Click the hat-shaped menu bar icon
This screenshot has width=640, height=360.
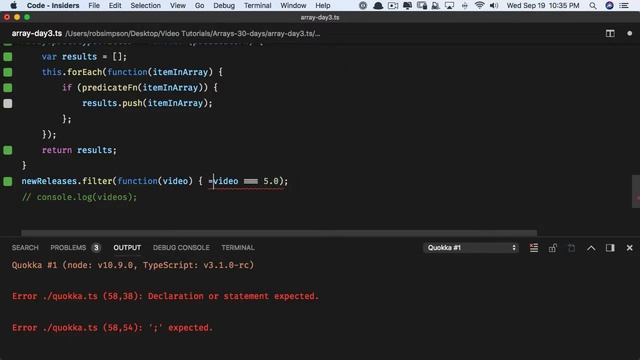(x=378, y=5)
